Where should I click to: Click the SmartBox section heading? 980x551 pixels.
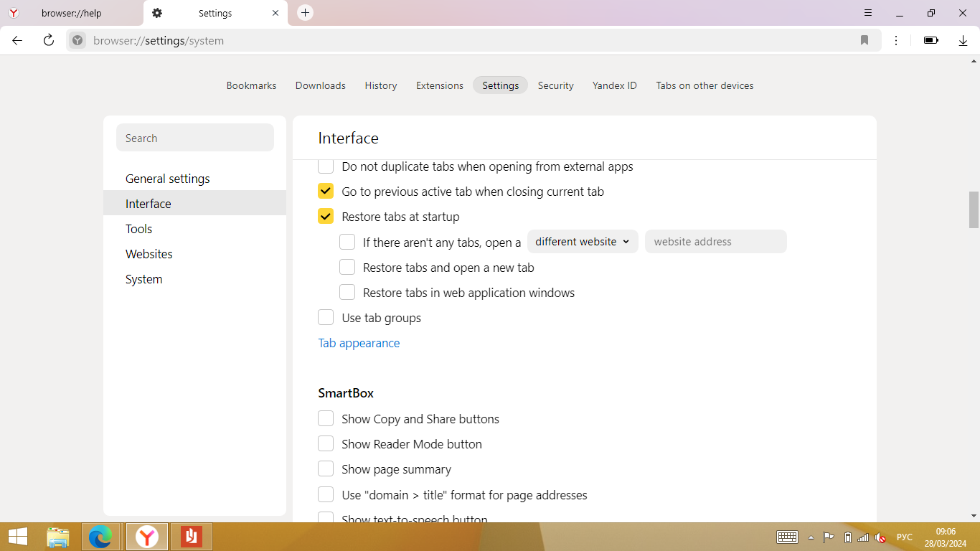pos(346,393)
